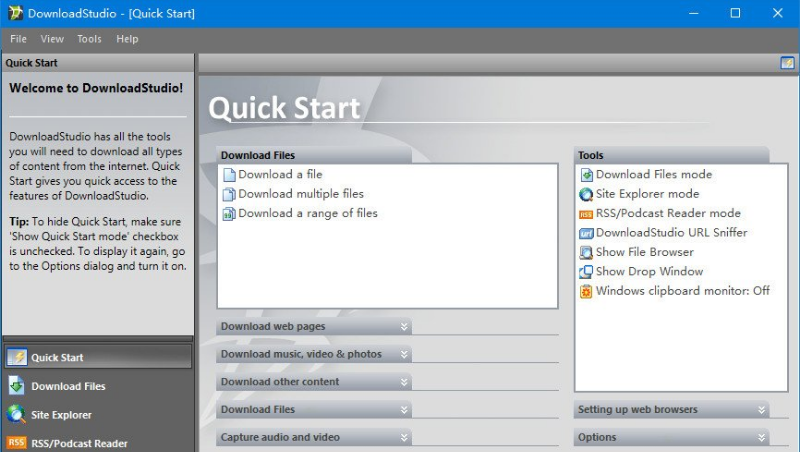Switch to RSS/Podcast Reader in sidebar
This screenshot has height=452, width=800.
98,442
